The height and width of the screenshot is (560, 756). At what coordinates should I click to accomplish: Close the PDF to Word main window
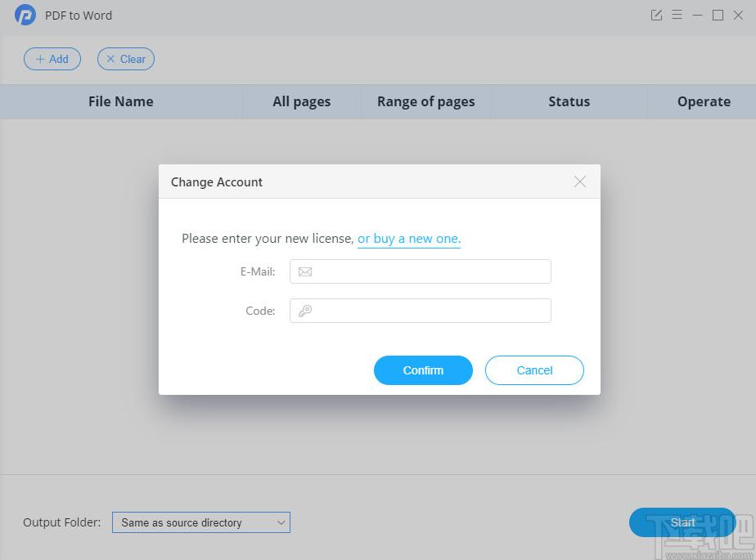point(738,15)
